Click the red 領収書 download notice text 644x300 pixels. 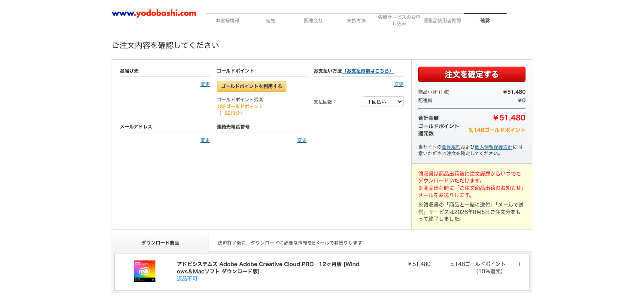pos(471,184)
